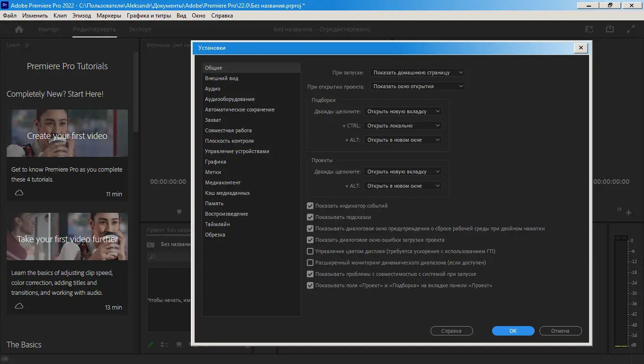The height and width of the screenshot is (364, 644).
Task: Click the Project panel search magnifier icon
Action: (x=152, y=257)
